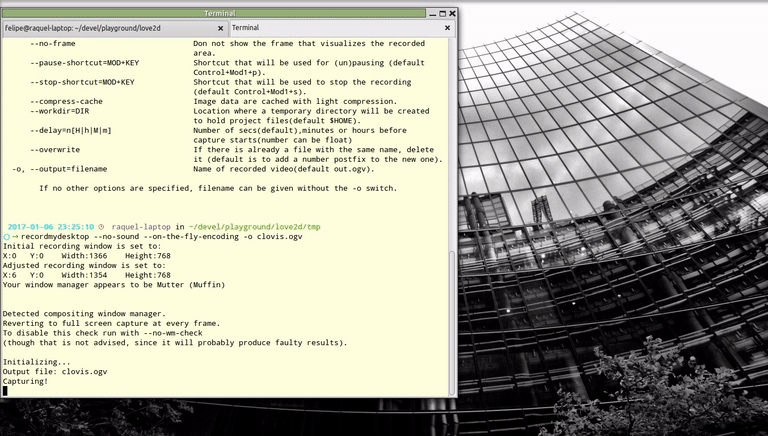The width and height of the screenshot is (768, 436).
Task: Click the timestamp 2017-01-06 23:25:10
Action: click(x=50, y=227)
